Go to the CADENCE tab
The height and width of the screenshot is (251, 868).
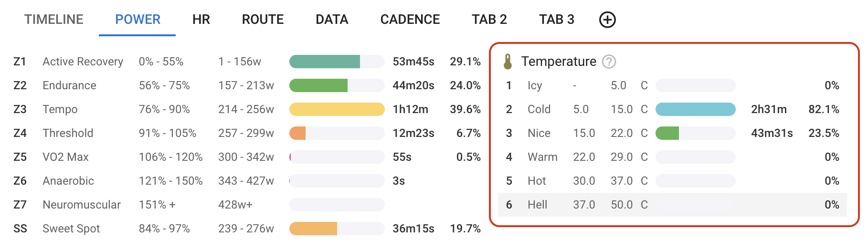(x=410, y=20)
